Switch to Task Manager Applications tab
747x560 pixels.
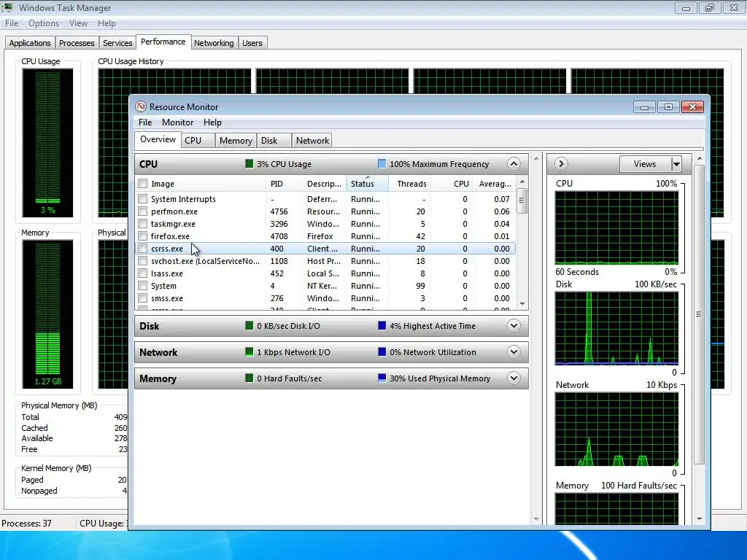29,43
